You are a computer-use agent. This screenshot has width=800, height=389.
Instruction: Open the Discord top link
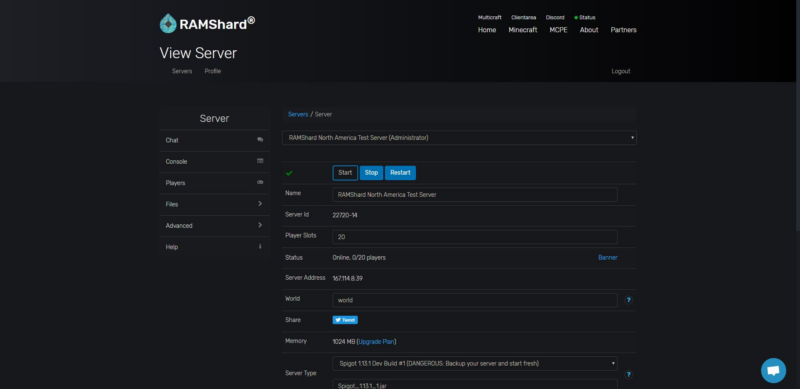tap(555, 17)
